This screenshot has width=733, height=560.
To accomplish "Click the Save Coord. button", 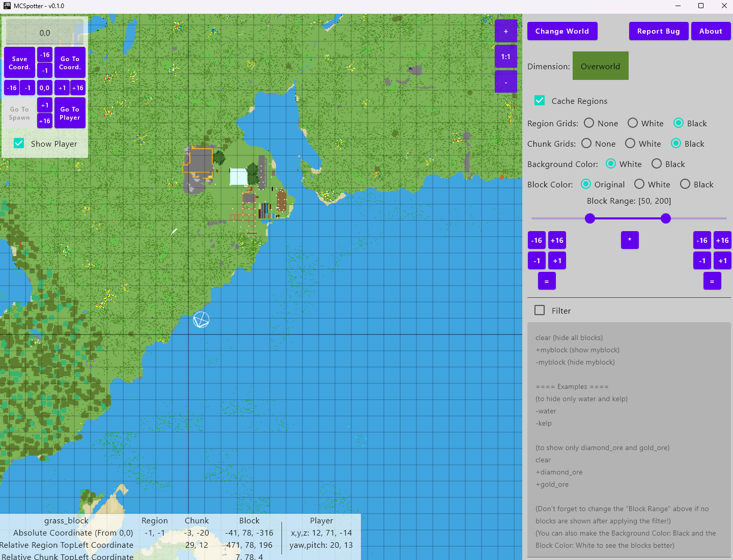I will 20,63.
